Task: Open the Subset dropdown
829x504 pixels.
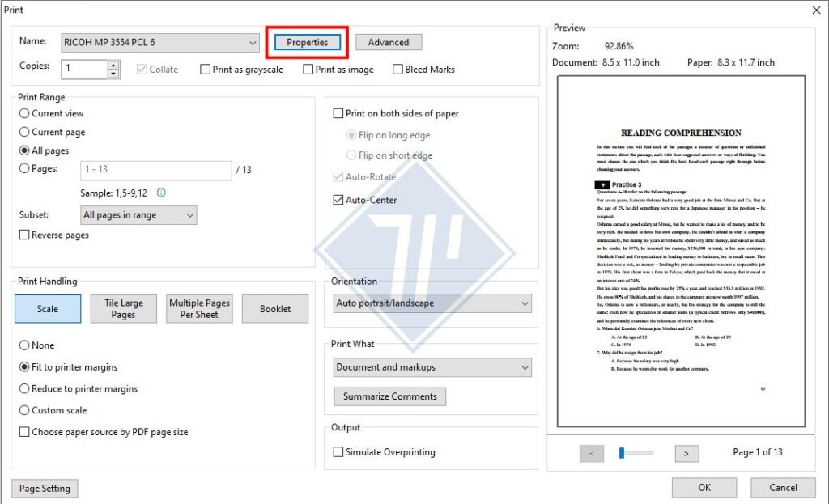Action: [x=189, y=215]
